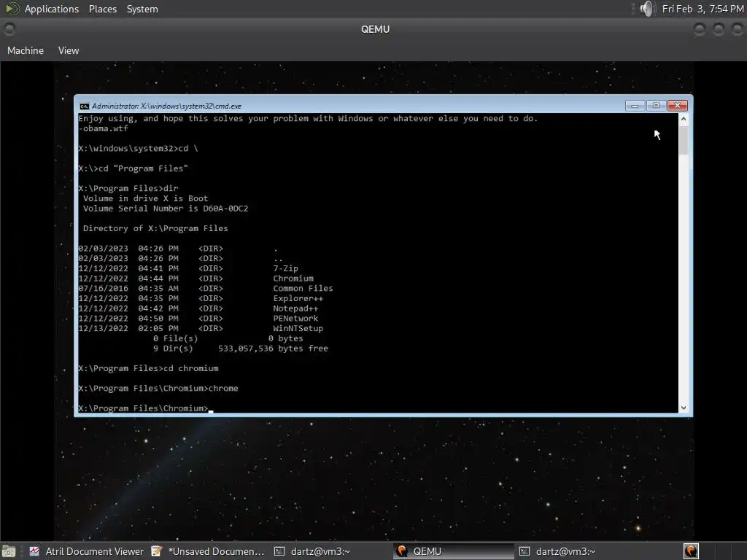The width and height of the screenshot is (747, 560).
Task: Click the text editor icon in taskbar
Action: 156,551
